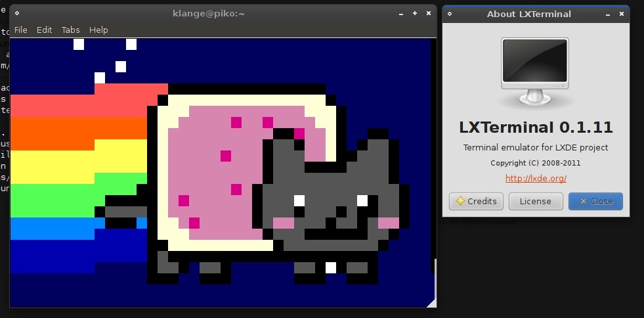Screen dimensions: 644x318
Task: Close About LXTerminal via title bar X
Action: 622,14
